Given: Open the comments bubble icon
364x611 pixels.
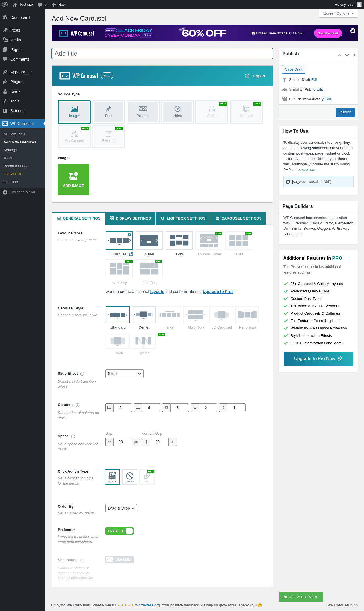Looking at the screenshot, I should point(40,5).
